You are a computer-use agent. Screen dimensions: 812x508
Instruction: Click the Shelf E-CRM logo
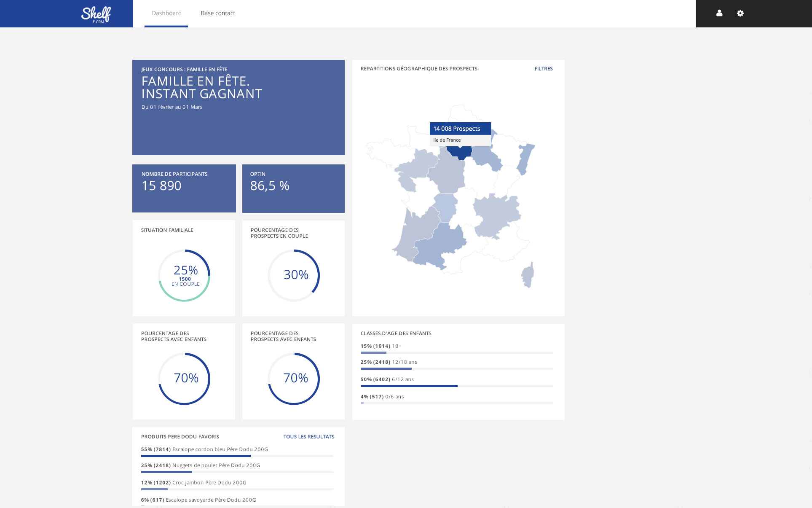pyautogui.click(x=96, y=14)
